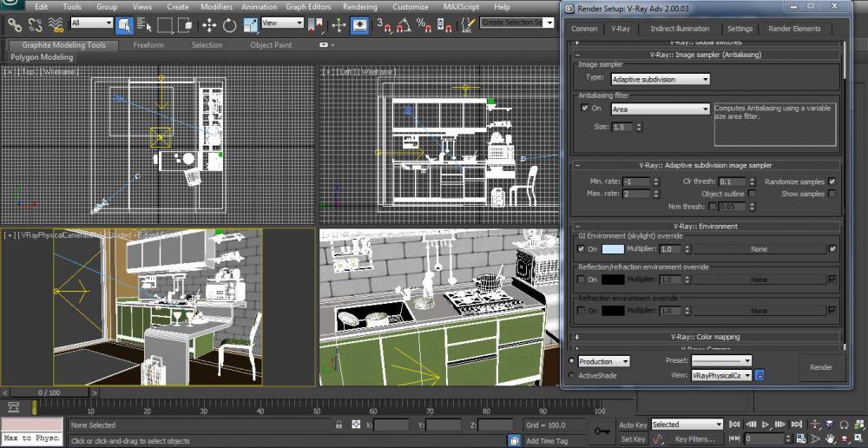
Task: Enable the Show samples checkbox
Action: (832, 194)
